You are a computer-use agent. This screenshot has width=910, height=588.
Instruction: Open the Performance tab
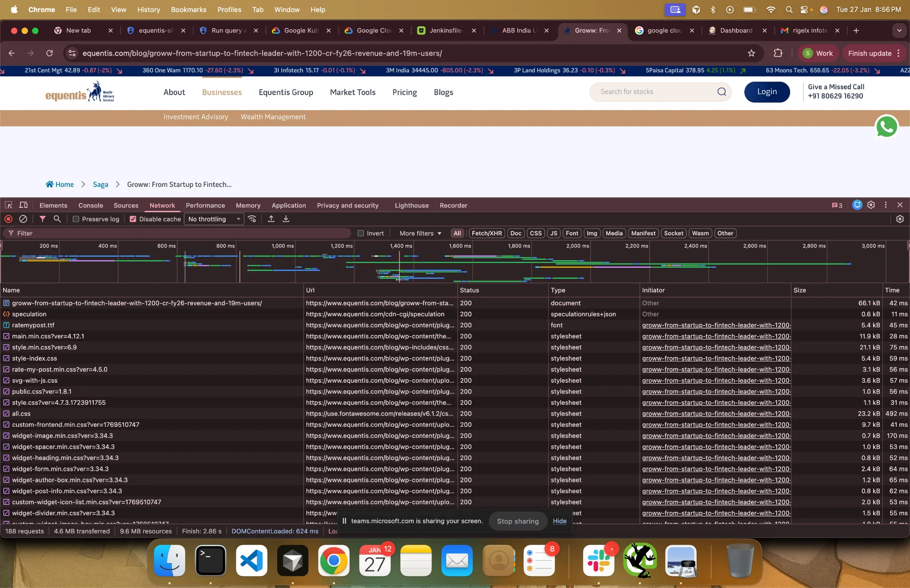[205, 205]
